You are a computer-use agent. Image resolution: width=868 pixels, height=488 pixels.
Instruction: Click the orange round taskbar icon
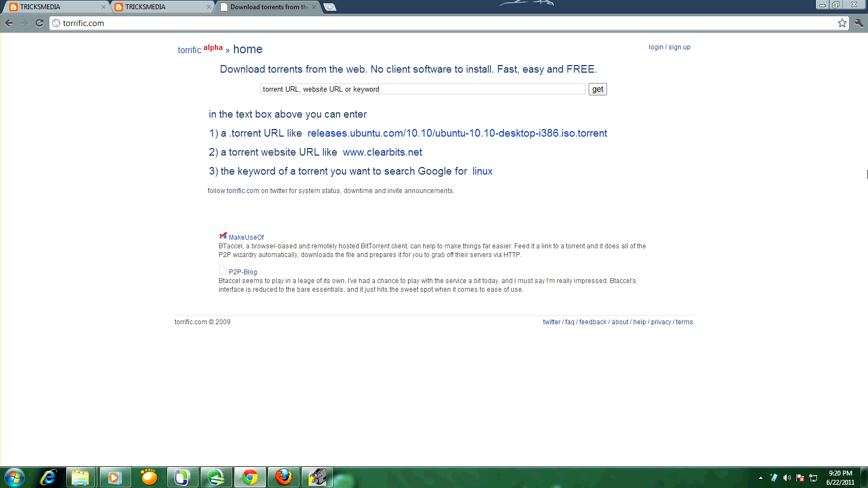tap(149, 478)
